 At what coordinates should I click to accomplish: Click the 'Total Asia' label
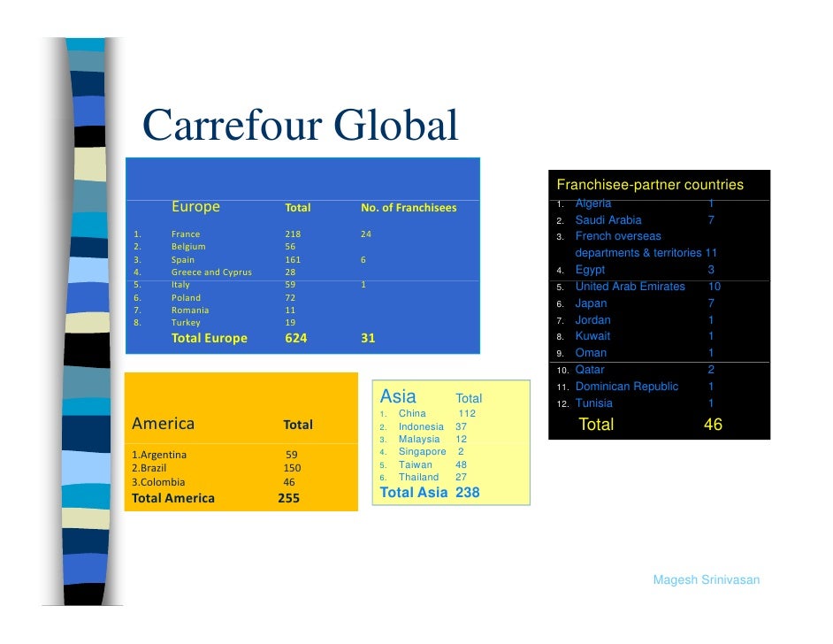pos(414,493)
